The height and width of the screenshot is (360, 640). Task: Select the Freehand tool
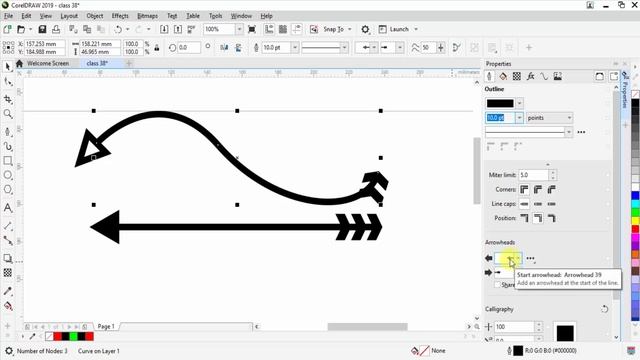click(x=8, y=131)
